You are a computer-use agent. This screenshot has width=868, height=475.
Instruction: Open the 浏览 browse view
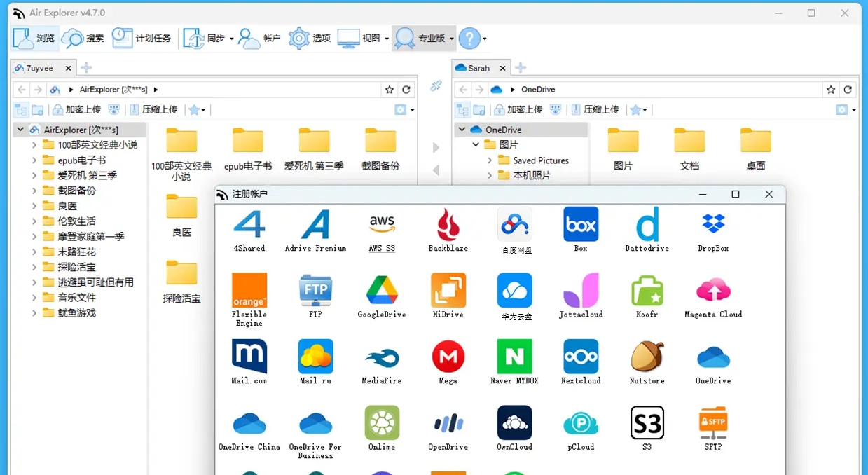click(34, 39)
